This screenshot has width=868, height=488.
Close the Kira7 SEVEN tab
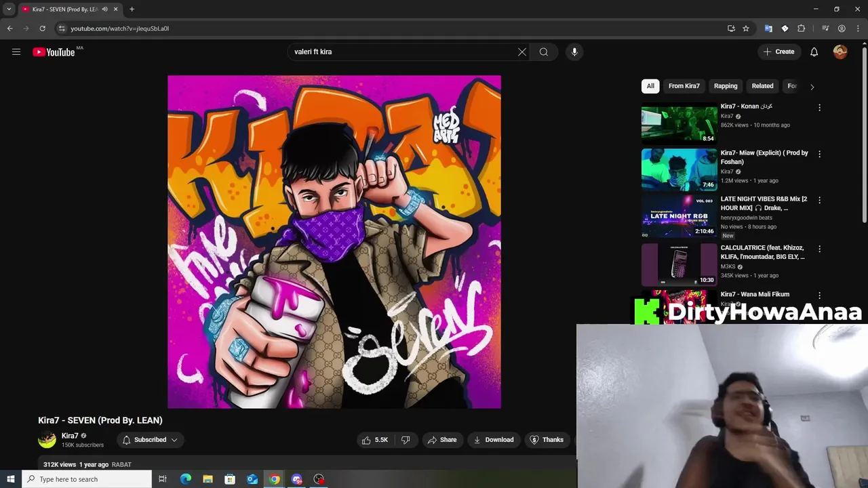[115, 9]
